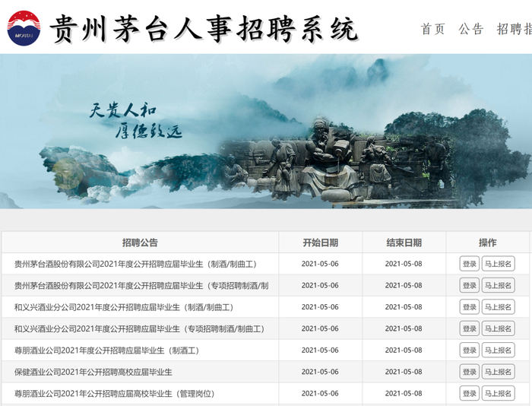Click end date 2021-05-08 of 尊朋酒业 (管理岗位) row
Viewport: 532px width, 406px height.
coord(404,393)
